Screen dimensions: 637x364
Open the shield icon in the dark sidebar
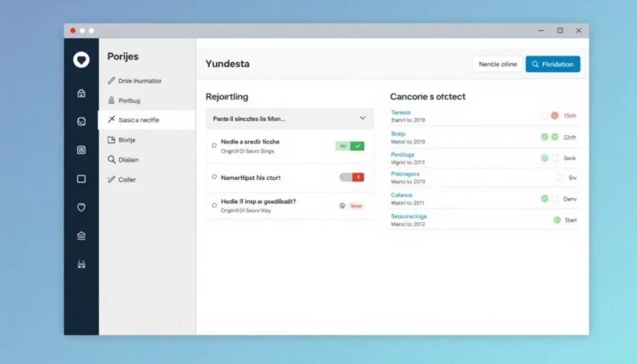pos(81,207)
